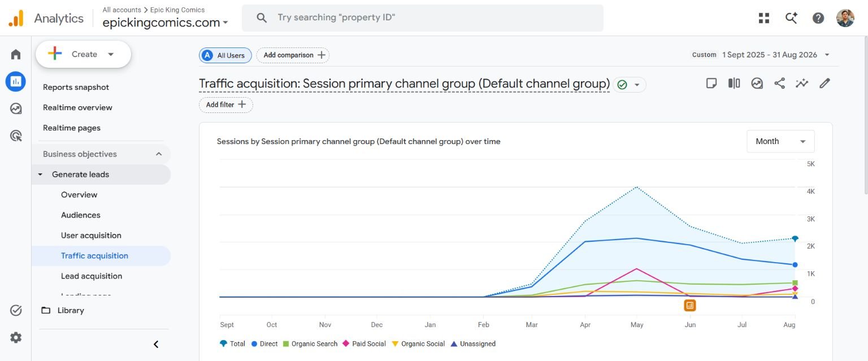
Task: Open the Analytics AI insights search icon
Action: [791, 18]
